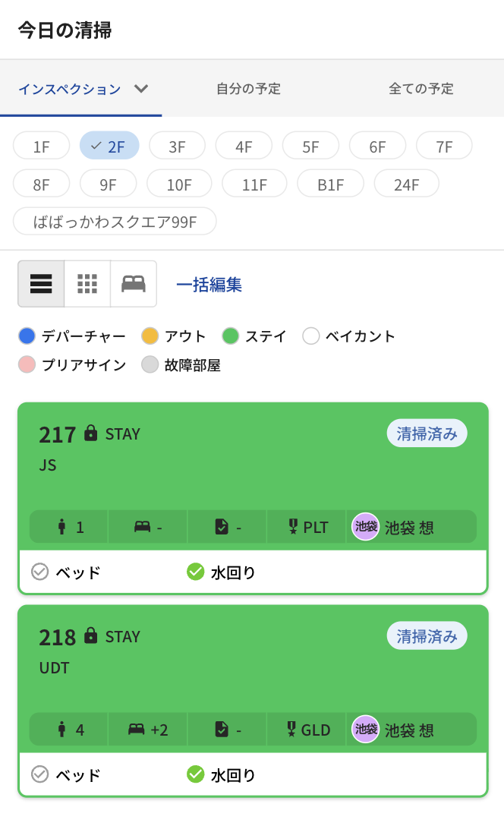Click lock icon on room 217
Image resolution: width=504 pixels, height=826 pixels.
coord(90,433)
